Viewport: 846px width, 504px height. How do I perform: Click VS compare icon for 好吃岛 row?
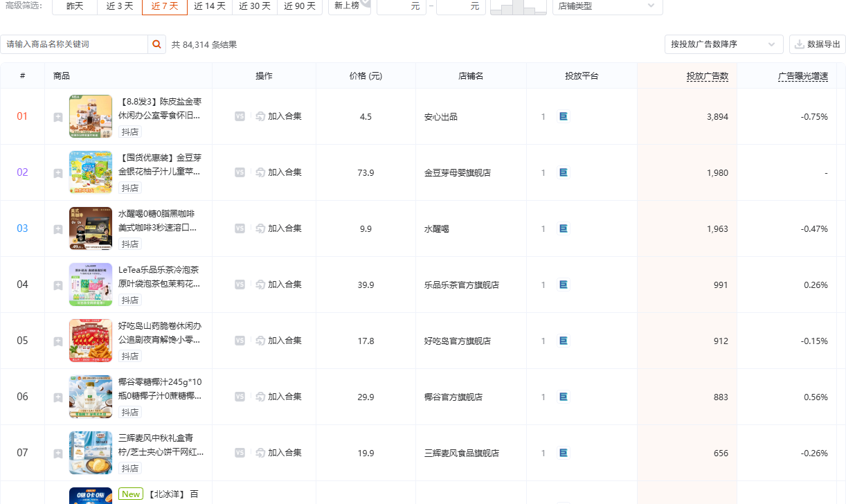(240, 341)
